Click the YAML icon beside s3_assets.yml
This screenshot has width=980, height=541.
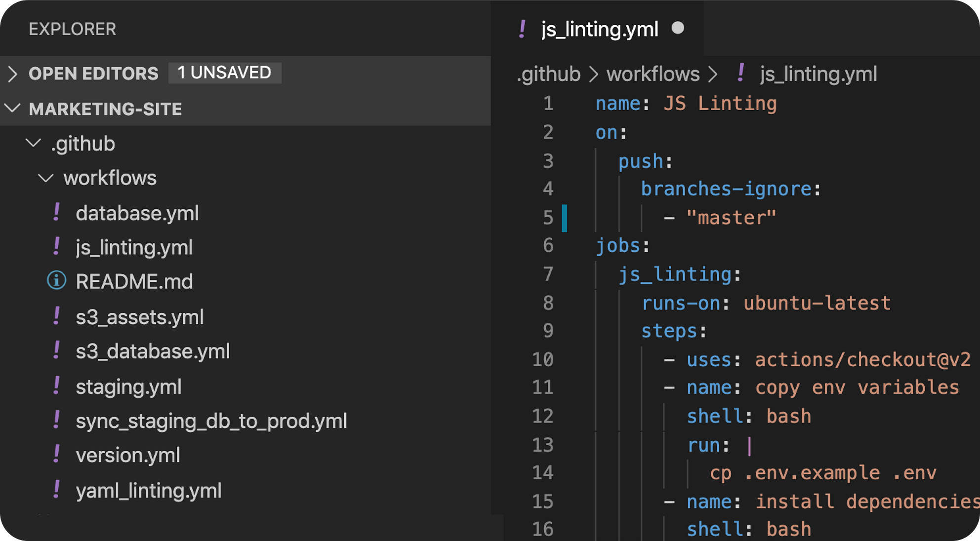(57, 316)
